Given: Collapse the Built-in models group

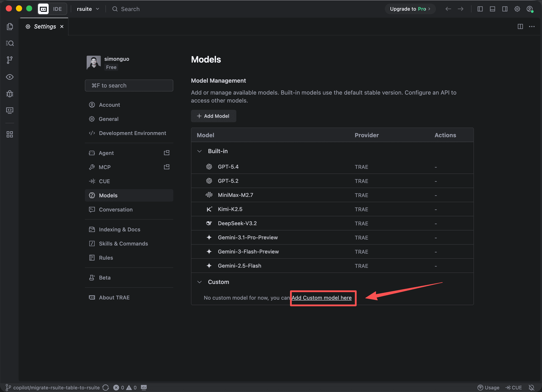Looking at the screenshot, I should (200, 151).
